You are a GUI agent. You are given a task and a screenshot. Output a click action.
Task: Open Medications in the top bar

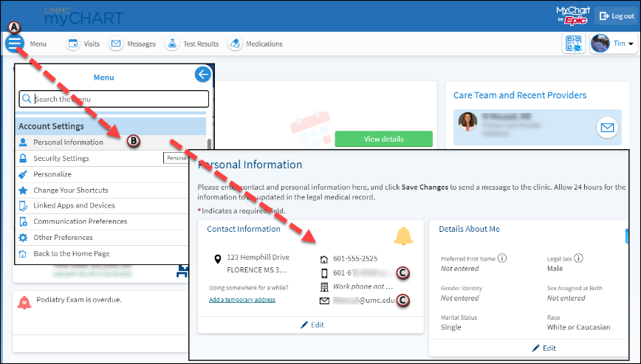255,44
